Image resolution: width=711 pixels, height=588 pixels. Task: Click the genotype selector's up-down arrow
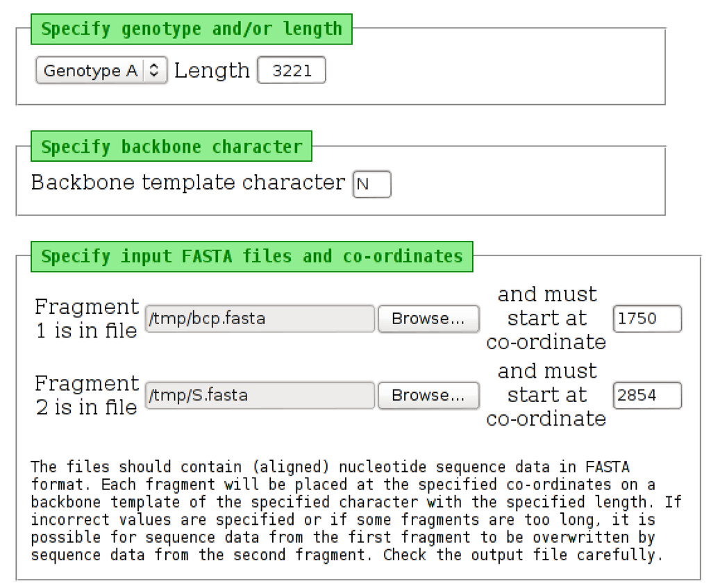[x=155, y=71]
